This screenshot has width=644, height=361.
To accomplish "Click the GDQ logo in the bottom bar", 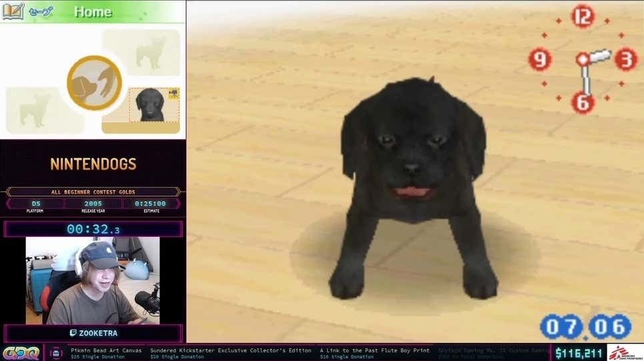I will click(21, 353).
